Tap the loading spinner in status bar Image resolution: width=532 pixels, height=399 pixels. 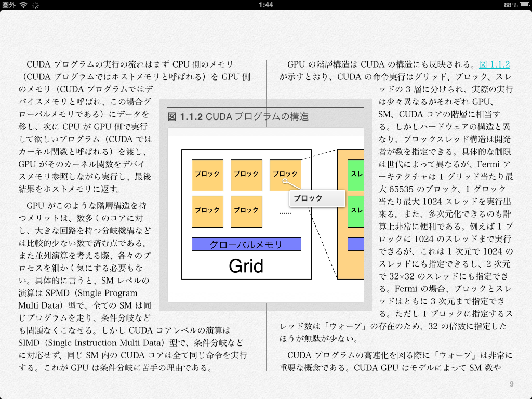click(x=36, y=5)
